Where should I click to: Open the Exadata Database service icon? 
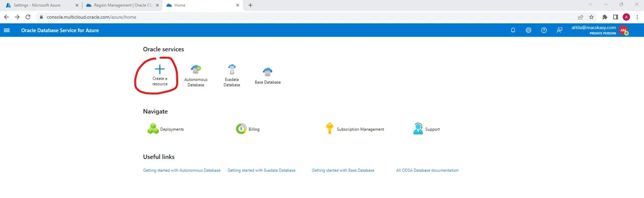click(232, 70)
